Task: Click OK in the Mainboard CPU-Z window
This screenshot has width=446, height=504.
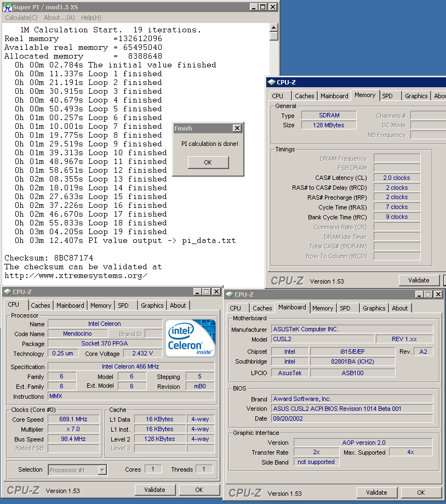Action: pos(421,492)
